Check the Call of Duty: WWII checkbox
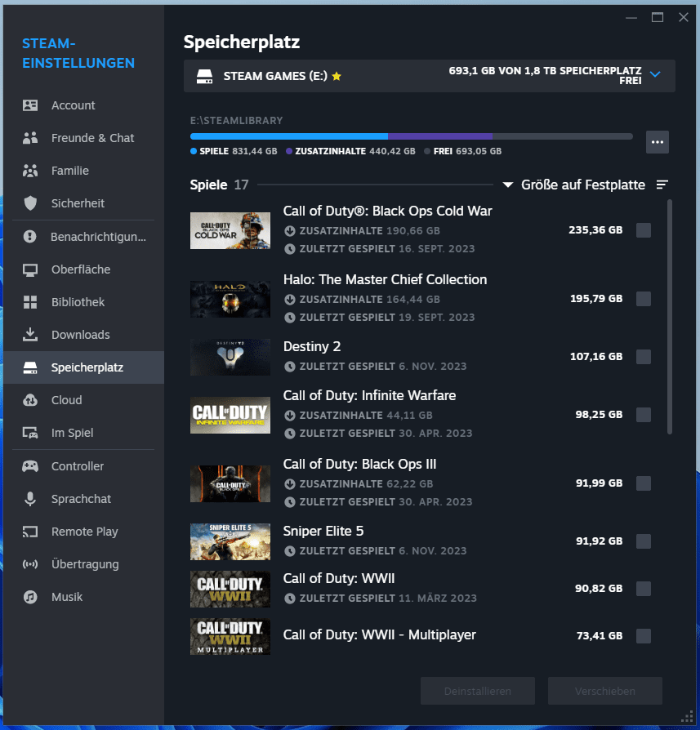The height and width of the screenshot is (730, 700). coord(643,589)
